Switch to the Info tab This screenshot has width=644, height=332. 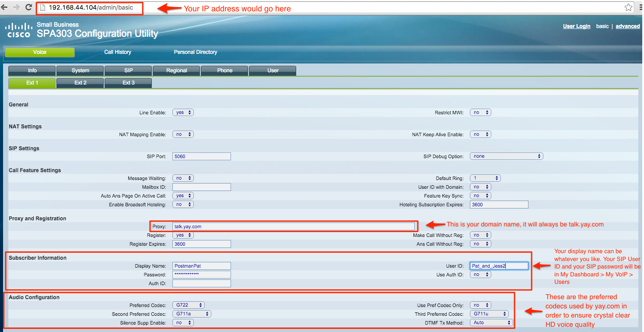point(32,71)
